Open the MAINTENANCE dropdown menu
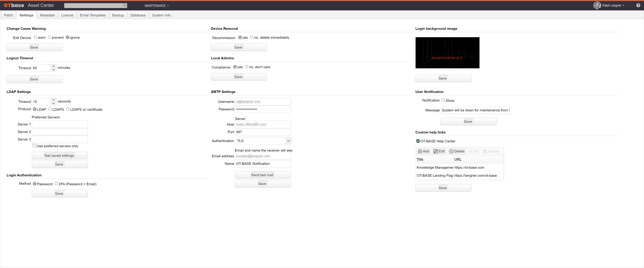Screen dimensions: 644x268 156,6
